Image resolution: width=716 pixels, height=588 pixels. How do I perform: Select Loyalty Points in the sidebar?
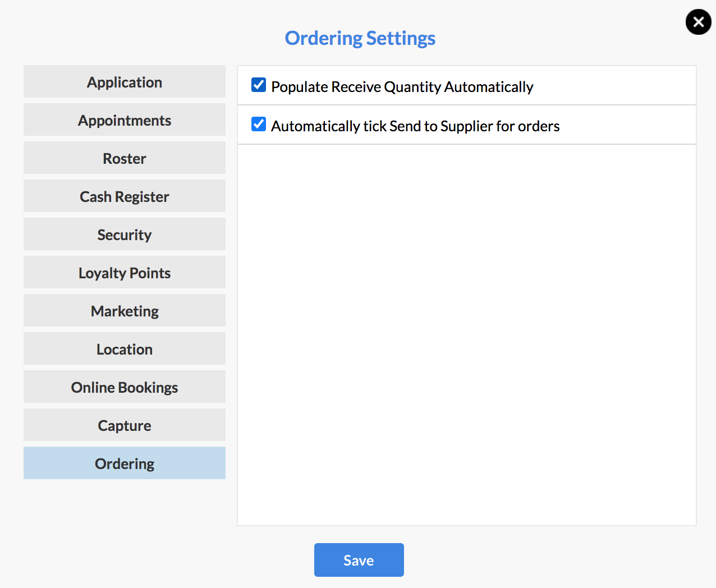coord(125,272)
